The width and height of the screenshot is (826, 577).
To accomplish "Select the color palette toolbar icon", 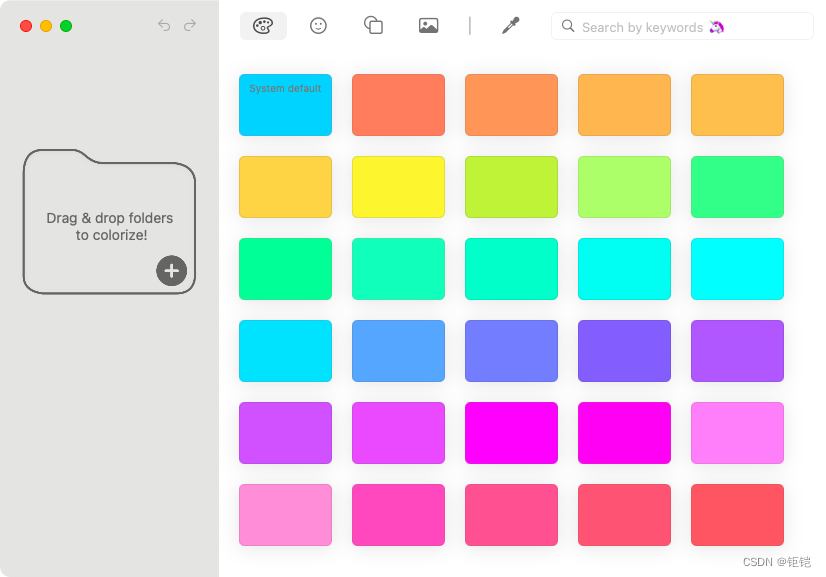I will [261, 26].
